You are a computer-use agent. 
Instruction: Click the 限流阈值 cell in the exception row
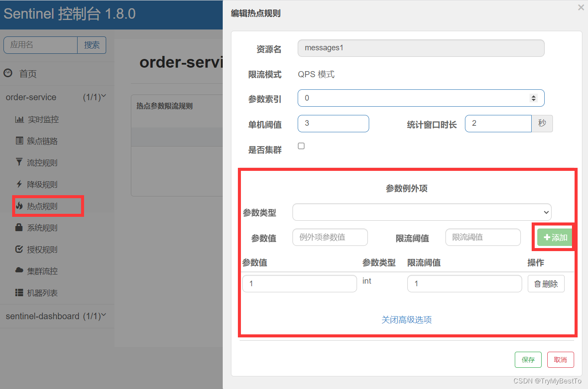point(465,284)
